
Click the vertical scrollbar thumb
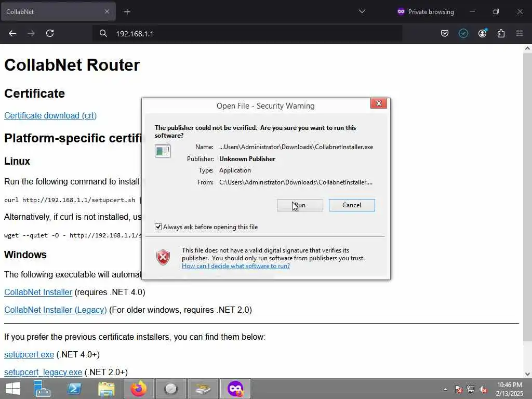527,197
